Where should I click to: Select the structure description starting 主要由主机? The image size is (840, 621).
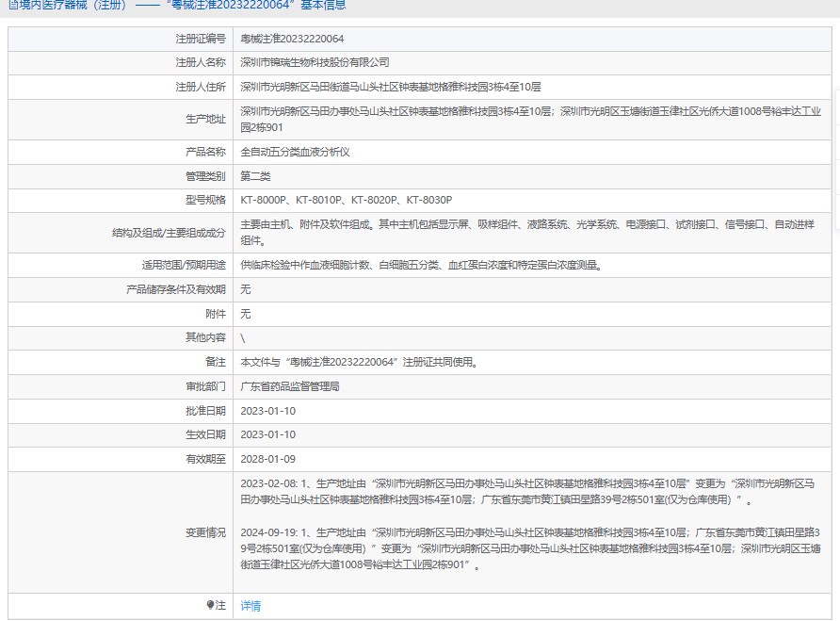pos(527,232)
